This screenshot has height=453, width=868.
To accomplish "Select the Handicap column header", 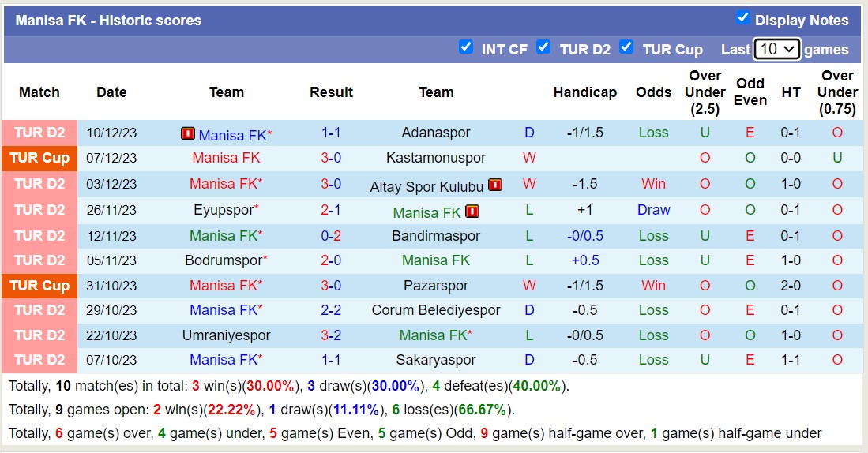I will click(584, 92).
